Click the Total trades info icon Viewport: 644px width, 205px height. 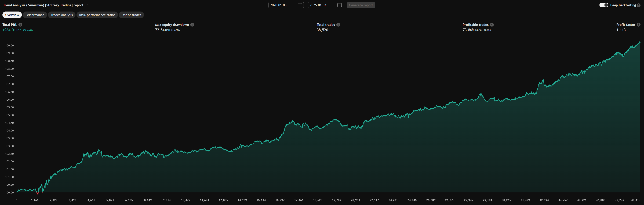[x=338, y=24]
